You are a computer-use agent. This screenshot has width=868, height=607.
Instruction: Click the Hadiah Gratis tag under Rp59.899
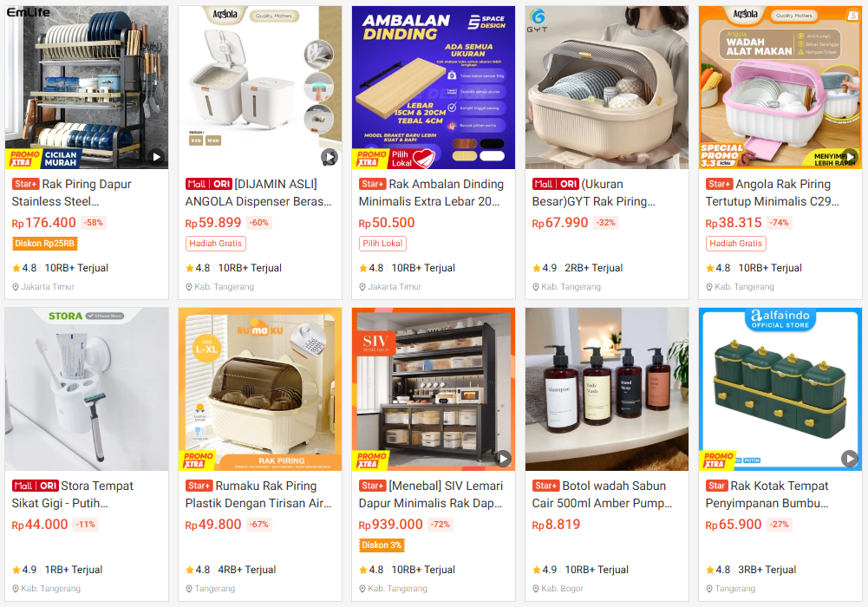pos(215,244)
